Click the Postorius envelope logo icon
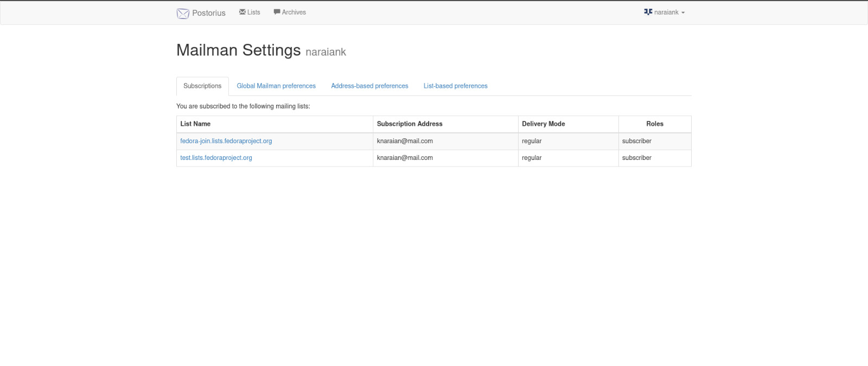The width and height of the screenshot is (868, 366). pos(183,14)
